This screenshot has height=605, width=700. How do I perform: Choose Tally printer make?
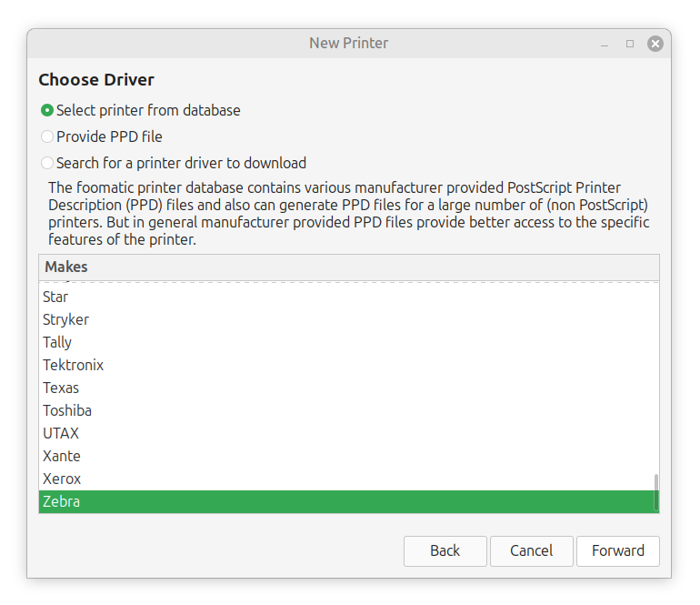click(x=57, y=342)
